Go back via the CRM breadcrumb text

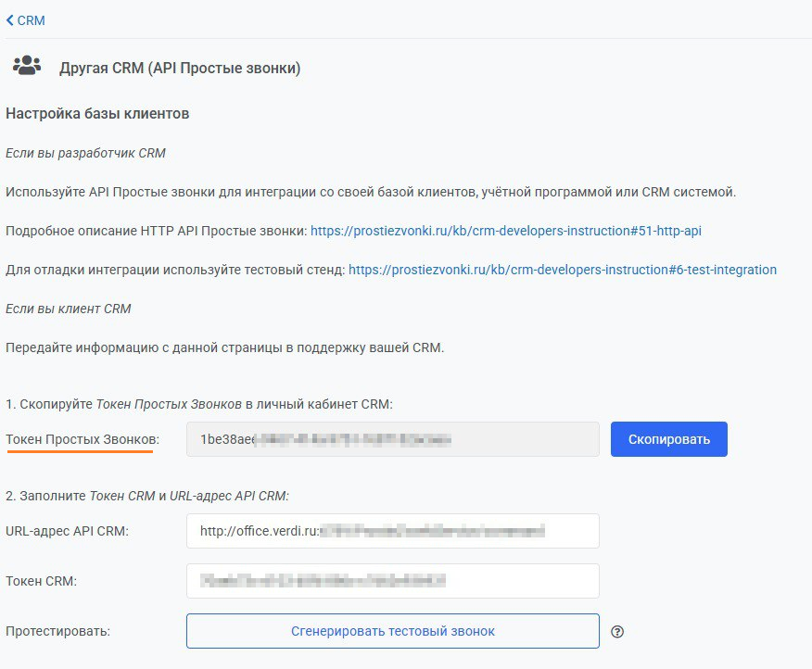(x=31, y=20)
